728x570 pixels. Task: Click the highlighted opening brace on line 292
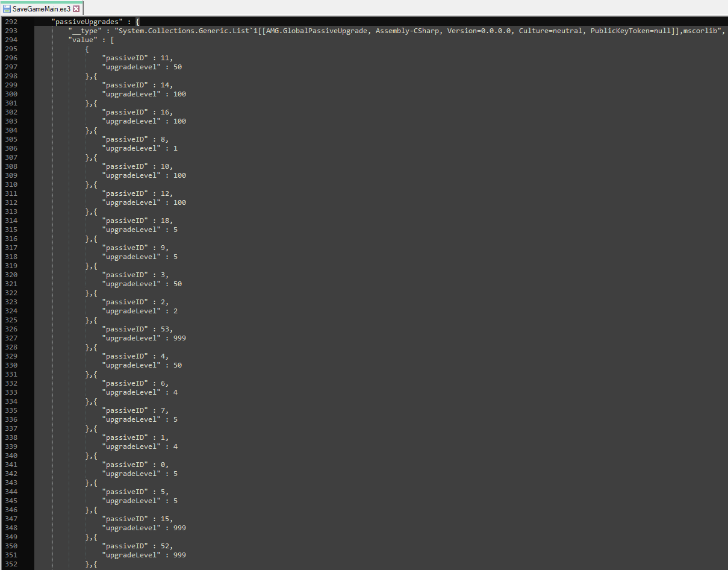(x=138, y=22)
